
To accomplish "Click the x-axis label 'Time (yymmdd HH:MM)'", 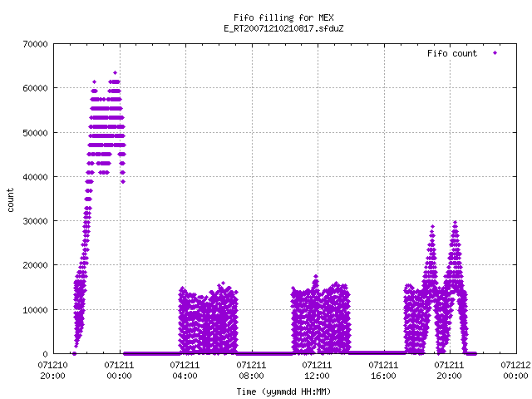I will (283, 392).
